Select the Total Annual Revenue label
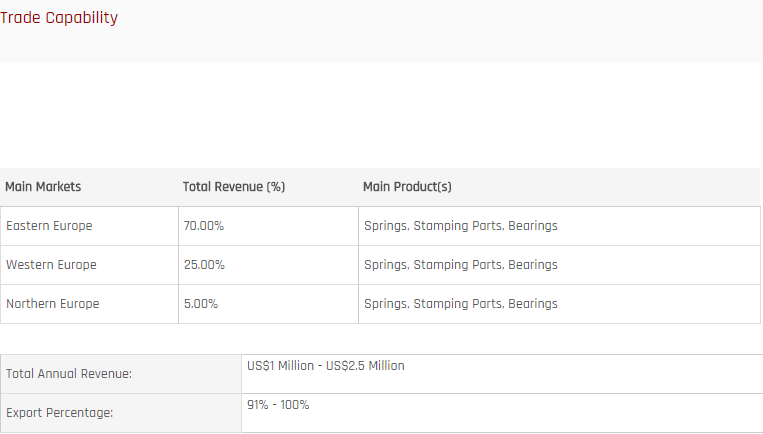The image size is (763, 434). click(69, 374)
